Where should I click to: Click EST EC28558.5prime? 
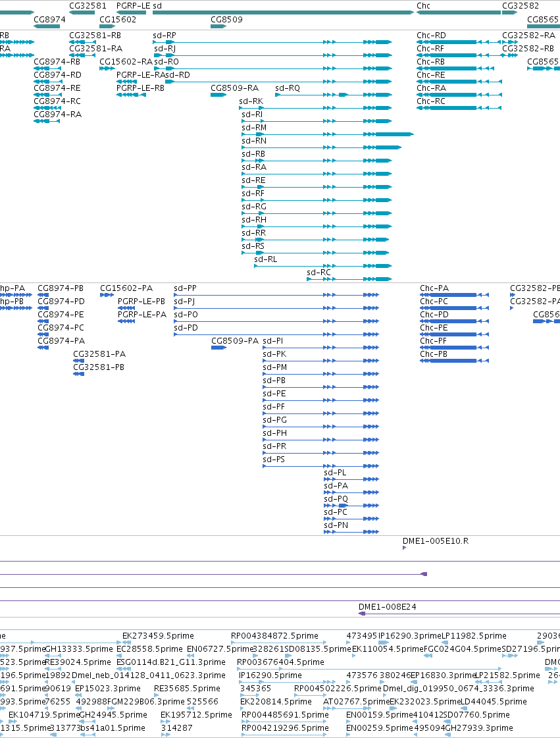(x=149, y=649)
